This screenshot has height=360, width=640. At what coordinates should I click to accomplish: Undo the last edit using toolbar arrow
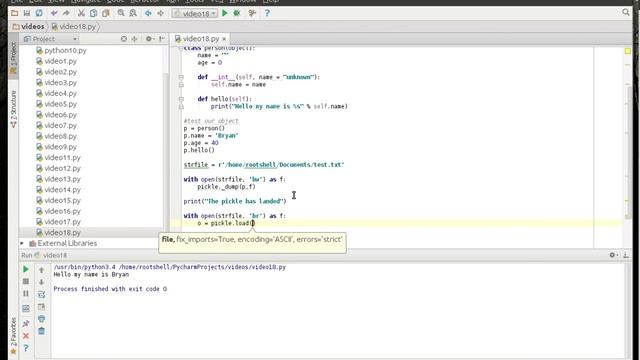click(x=54, y=13)
